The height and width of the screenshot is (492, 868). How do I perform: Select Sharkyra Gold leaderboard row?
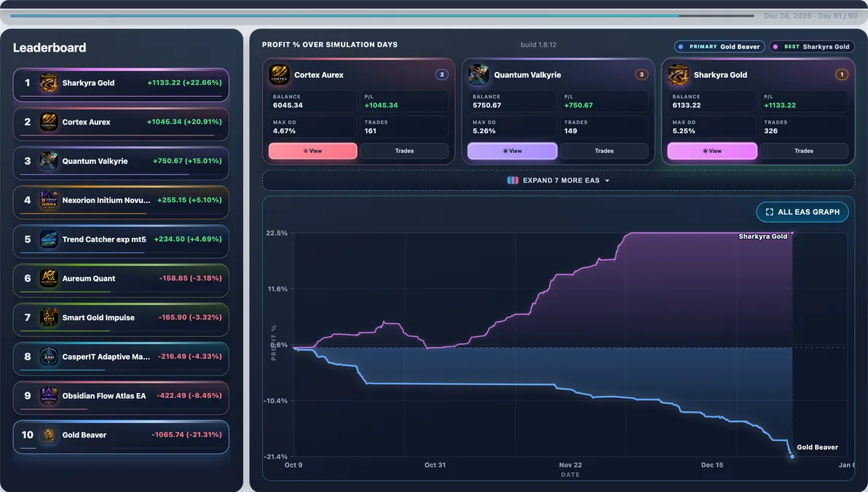click(x=121, y=84)
